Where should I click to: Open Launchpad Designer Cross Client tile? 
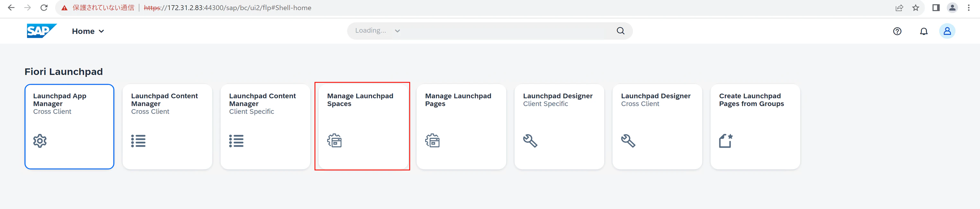point(657,126)
